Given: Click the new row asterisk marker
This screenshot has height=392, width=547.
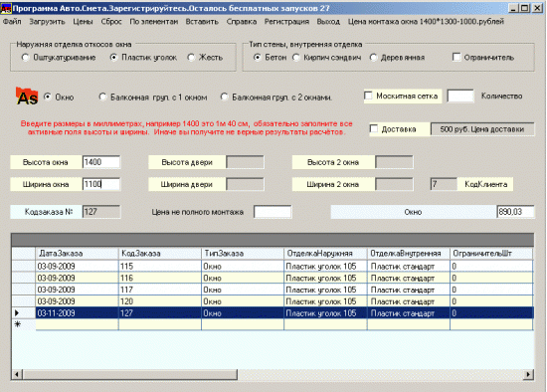Looking at the screenshot, I should pyautogui.click(x=23, y=324).
